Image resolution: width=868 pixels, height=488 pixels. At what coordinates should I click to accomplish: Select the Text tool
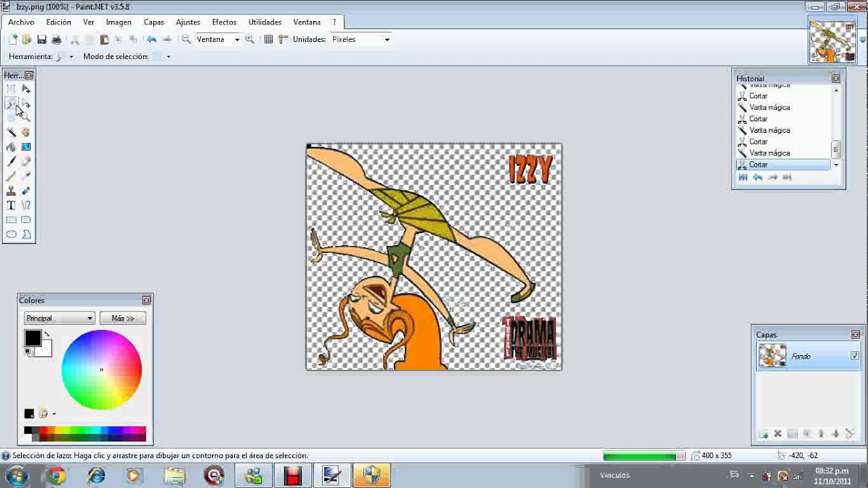click(x=12, y=205)
